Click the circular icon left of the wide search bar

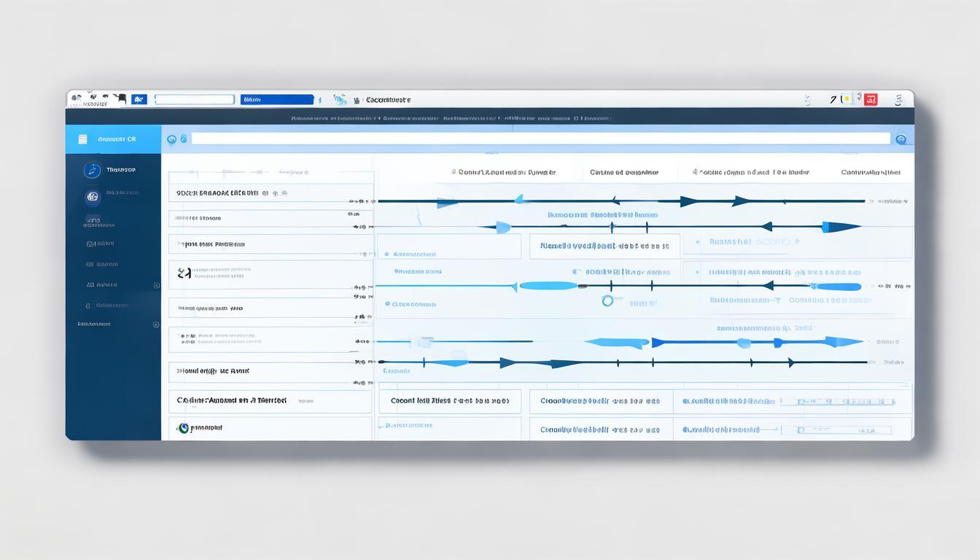point(171,139)
